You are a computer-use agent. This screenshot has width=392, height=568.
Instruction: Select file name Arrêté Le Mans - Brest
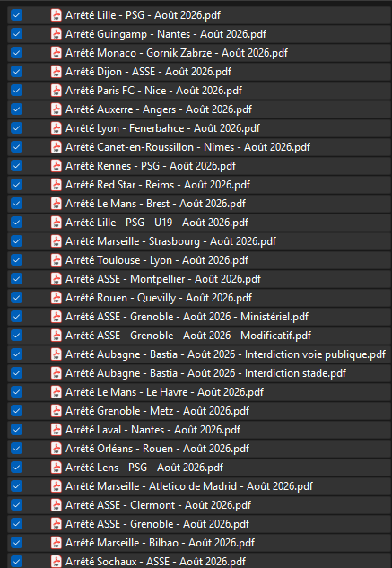[156, 204]
